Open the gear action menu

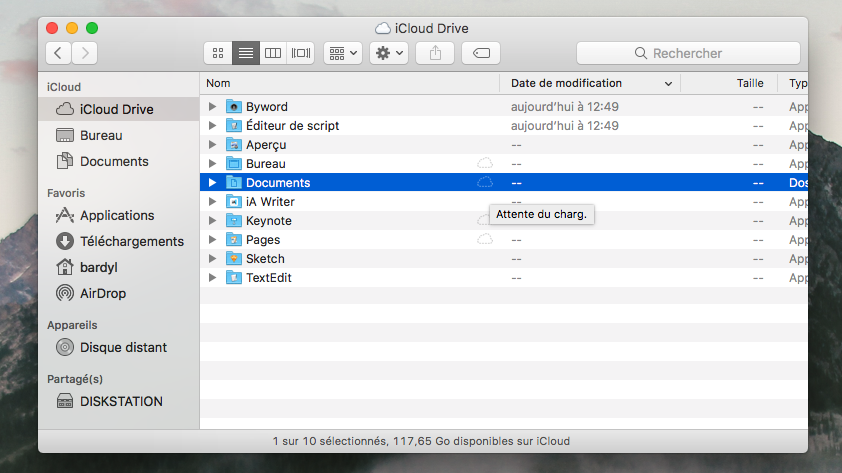coord(389,53)
